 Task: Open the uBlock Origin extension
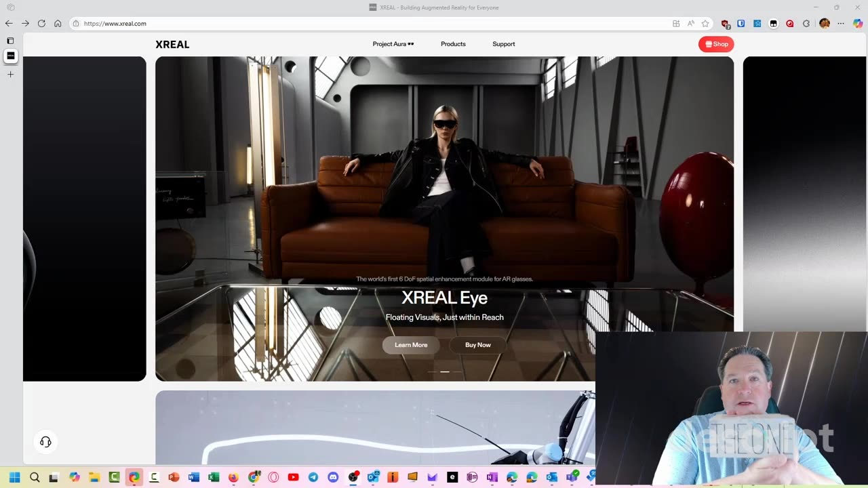(x=725, y=23)
